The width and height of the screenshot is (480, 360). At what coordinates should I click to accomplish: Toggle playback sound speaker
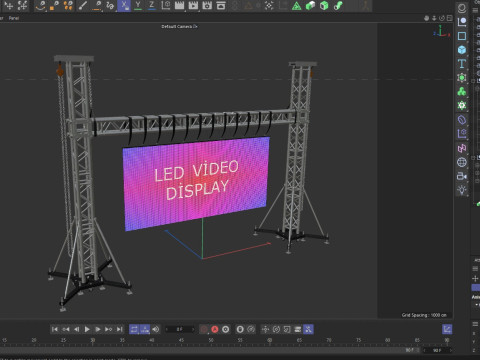156,329
